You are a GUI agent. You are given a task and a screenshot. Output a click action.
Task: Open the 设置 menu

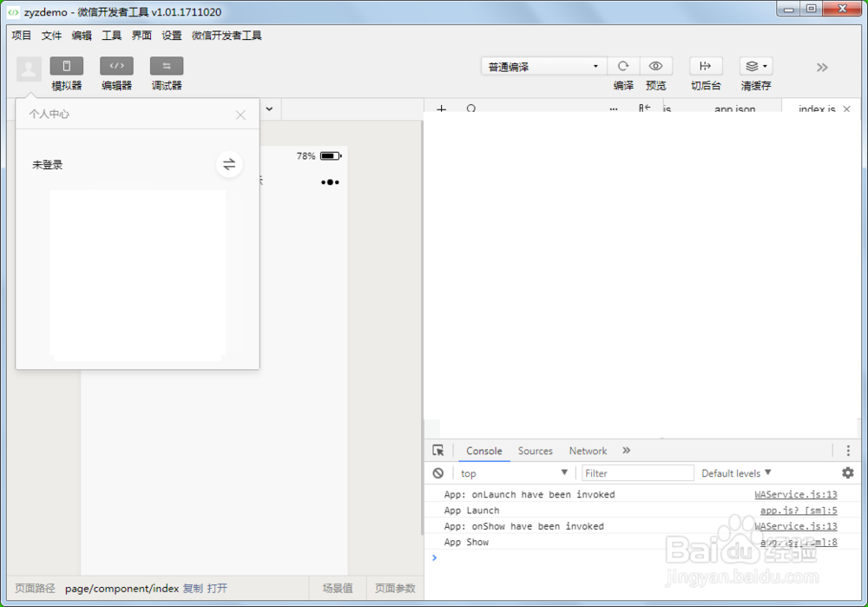(171, 36)
